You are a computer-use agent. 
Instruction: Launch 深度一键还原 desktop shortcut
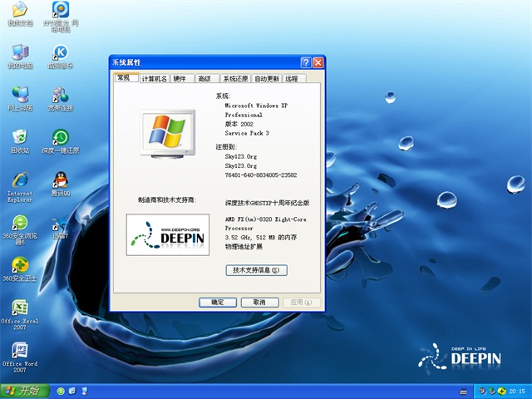click(x=60, y=137)
